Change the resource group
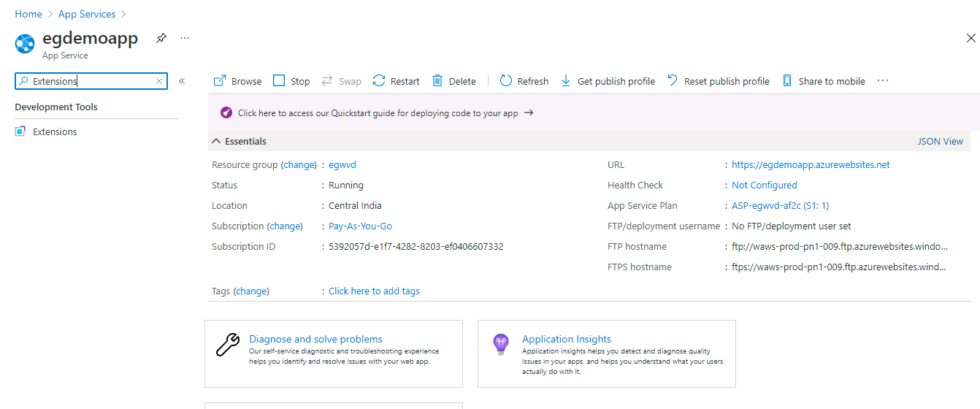This screenshot has height=409, width=980. (299, 165)
